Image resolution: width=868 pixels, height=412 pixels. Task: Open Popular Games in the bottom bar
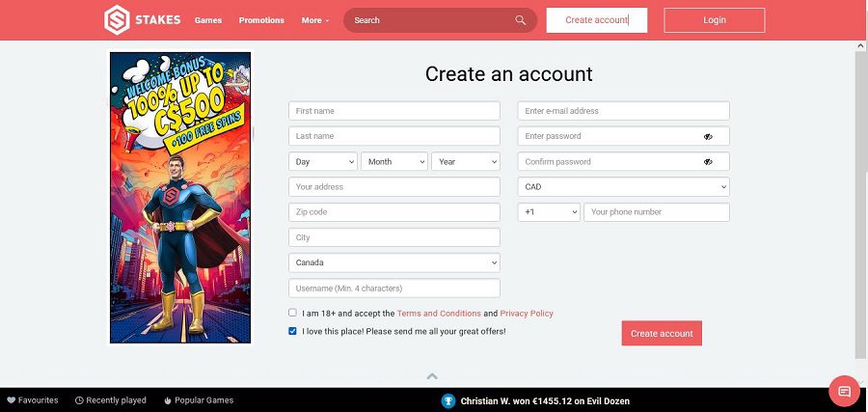[x=199, y=399]
